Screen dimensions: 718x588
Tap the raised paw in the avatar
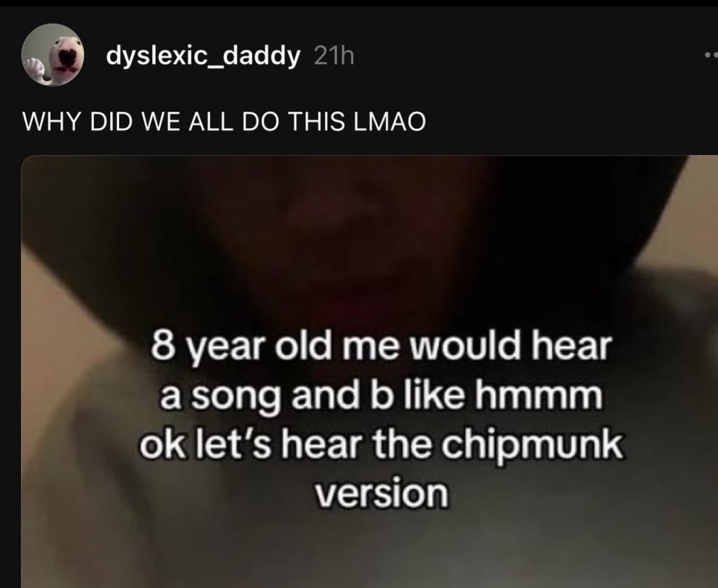tap(34, 69)
